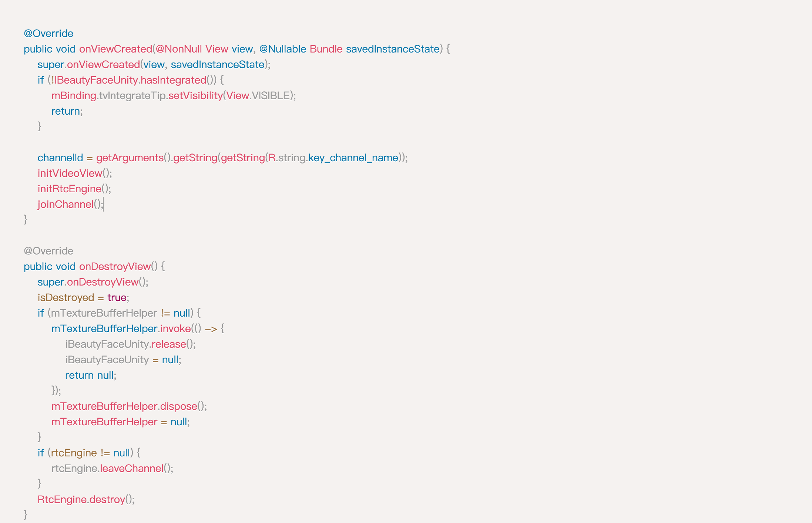Click channelId variable assignment
Viewport: 812px width, 523px height.
60,158
